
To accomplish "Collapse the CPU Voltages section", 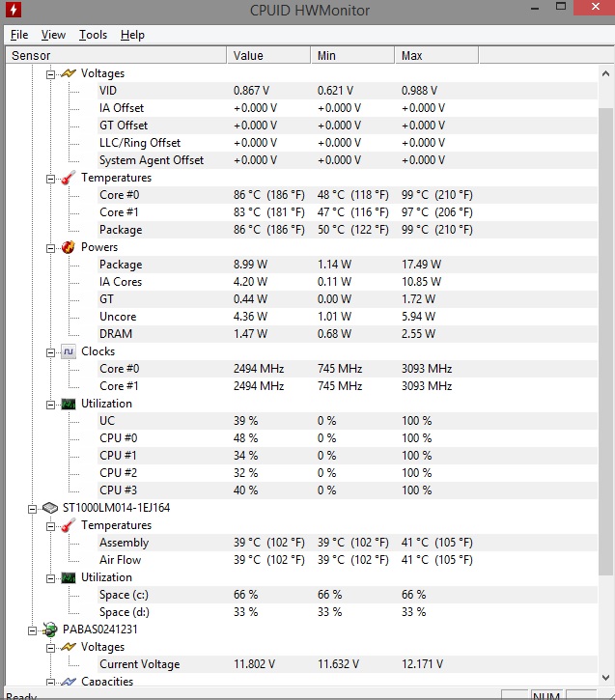I will tap(51, 73).
